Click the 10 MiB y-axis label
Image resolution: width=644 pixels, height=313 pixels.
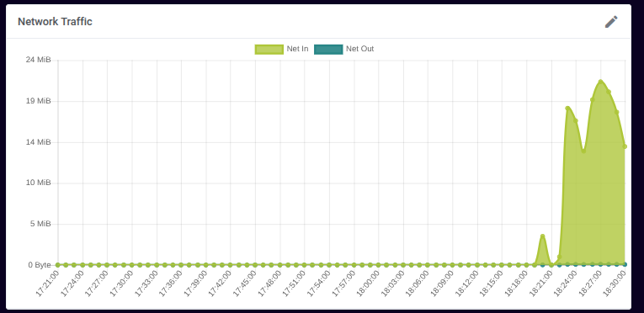point(38,183)
